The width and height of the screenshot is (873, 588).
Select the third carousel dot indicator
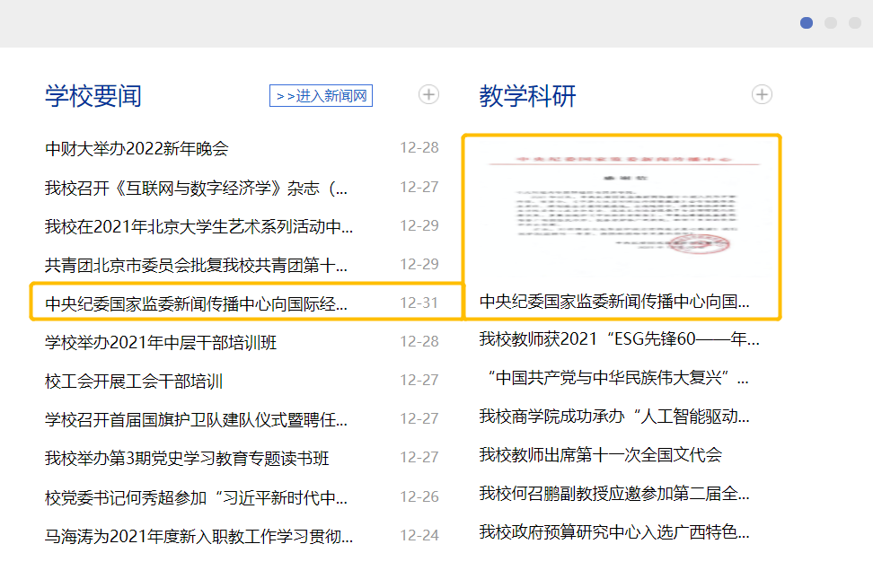(855, 22)
